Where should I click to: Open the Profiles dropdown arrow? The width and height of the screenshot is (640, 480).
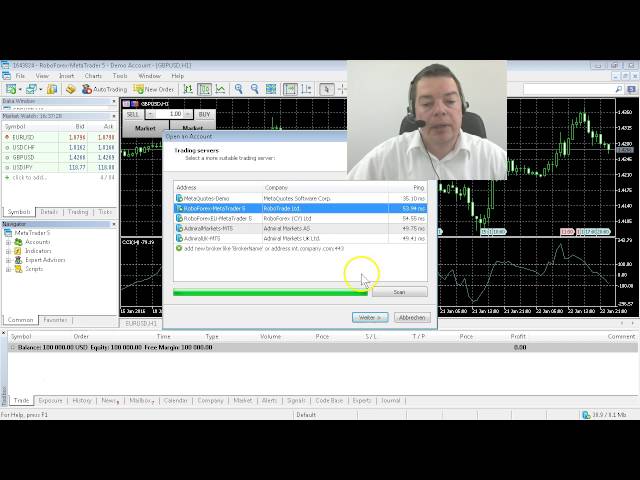click(x=41, y=89)
